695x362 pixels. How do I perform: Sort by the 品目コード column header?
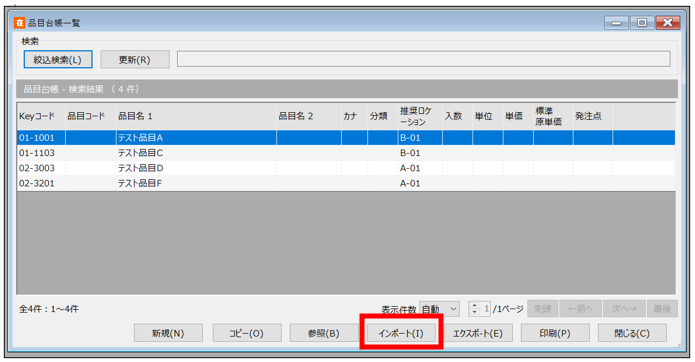tap(91, 116)
